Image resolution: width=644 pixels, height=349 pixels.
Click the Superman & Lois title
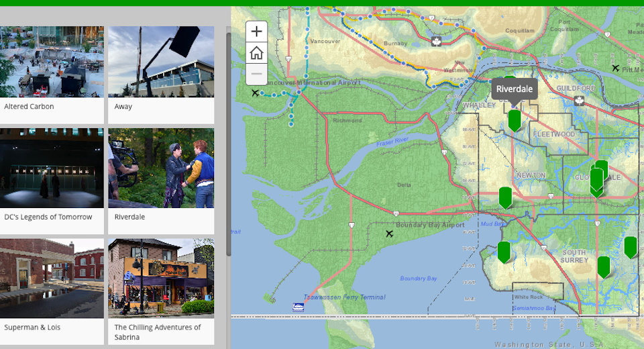(x=32, y=328)
